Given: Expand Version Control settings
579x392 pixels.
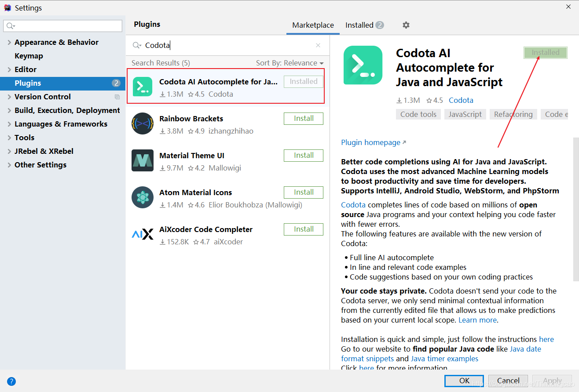Looking at the screenshot, I should [x=9, y=97].
